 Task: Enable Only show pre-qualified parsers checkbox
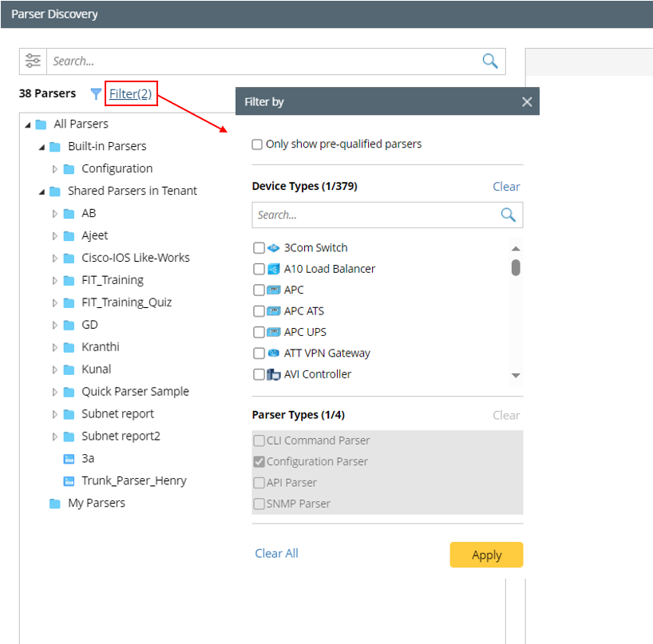point(257,144)
